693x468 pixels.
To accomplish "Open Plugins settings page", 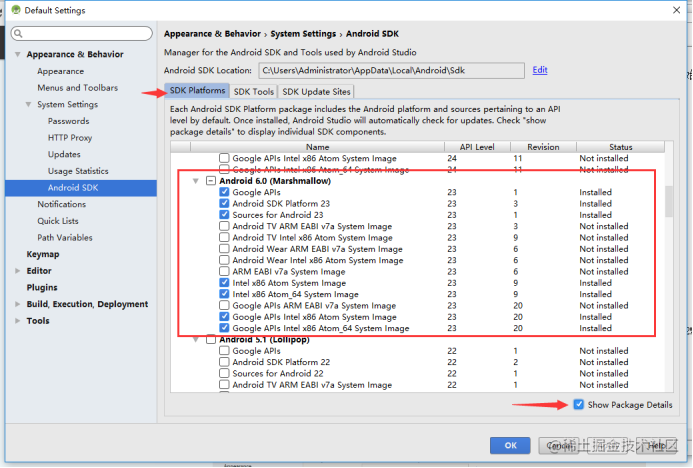I will (x=42, y=288).
